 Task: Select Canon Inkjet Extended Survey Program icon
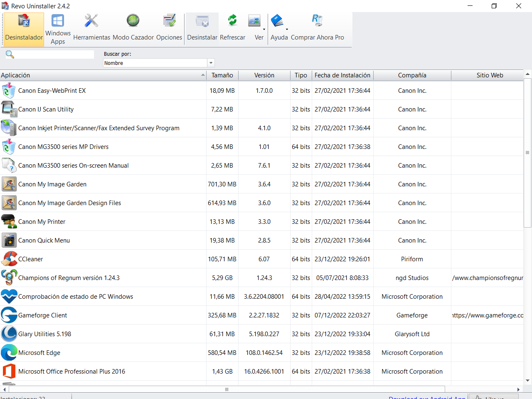coord(9,128)
